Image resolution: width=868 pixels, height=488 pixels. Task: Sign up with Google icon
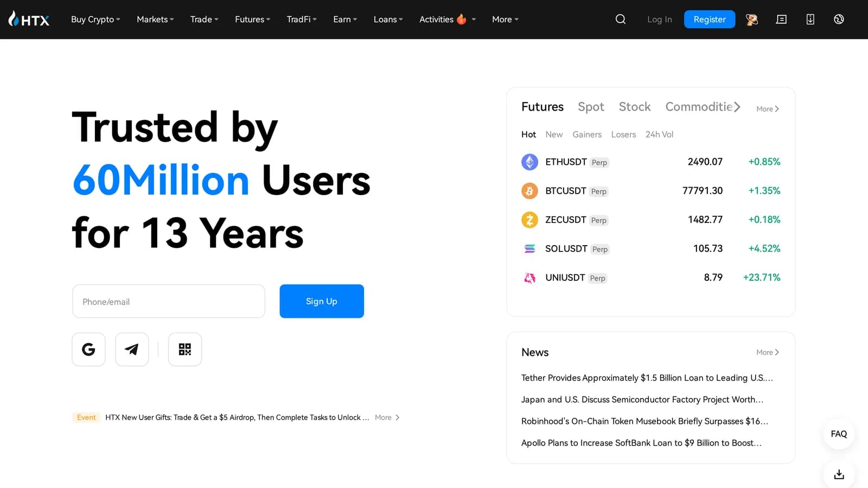pos(88,349)
